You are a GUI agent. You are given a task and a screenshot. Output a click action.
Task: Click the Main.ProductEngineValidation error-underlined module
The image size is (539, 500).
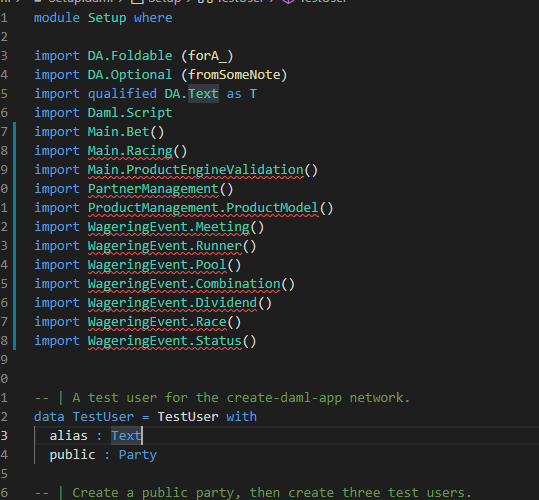tap(196, 170)
